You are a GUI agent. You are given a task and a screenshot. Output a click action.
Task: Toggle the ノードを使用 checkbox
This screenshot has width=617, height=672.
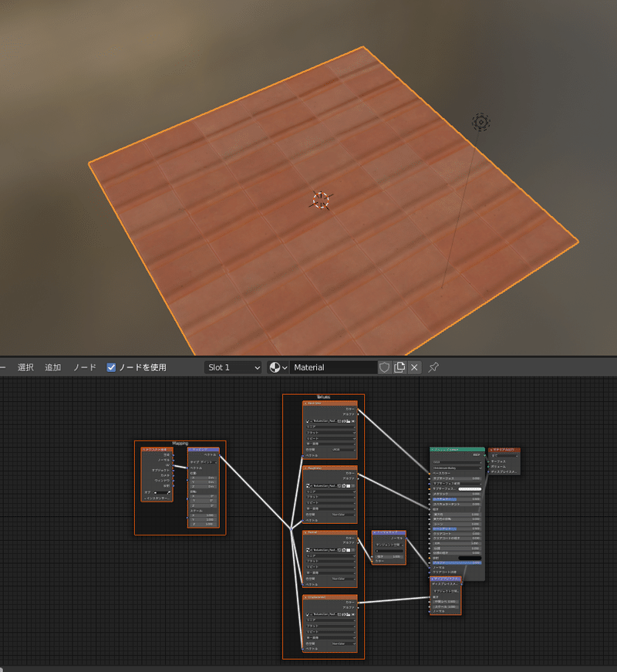(x=111, y=367)
